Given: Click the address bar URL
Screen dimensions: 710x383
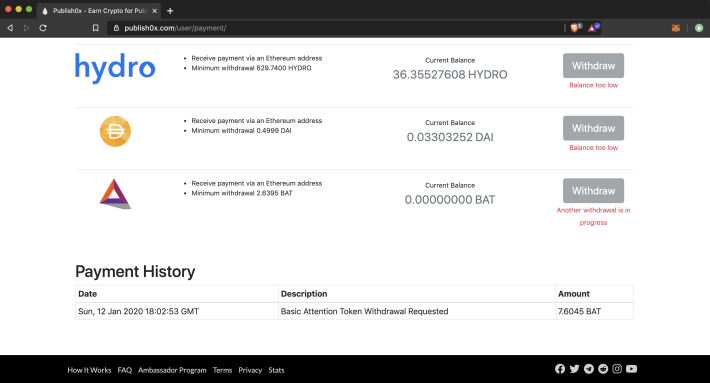Looking at the screenshot, I should coord(175,28).
